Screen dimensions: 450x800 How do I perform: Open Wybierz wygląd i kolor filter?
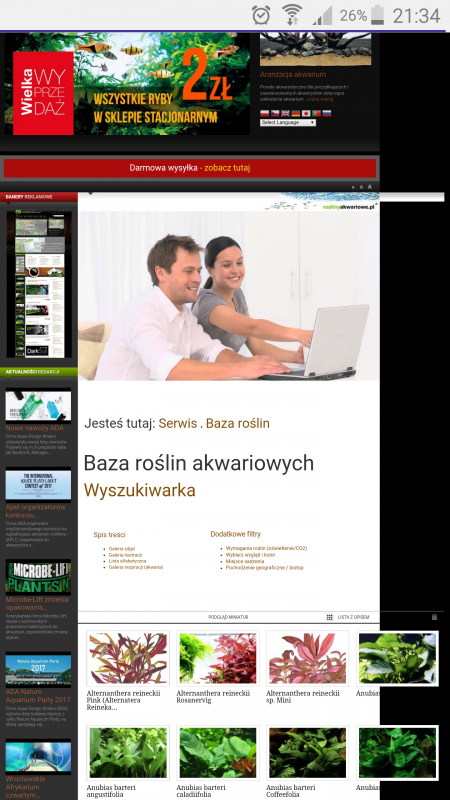click(251, 555)
